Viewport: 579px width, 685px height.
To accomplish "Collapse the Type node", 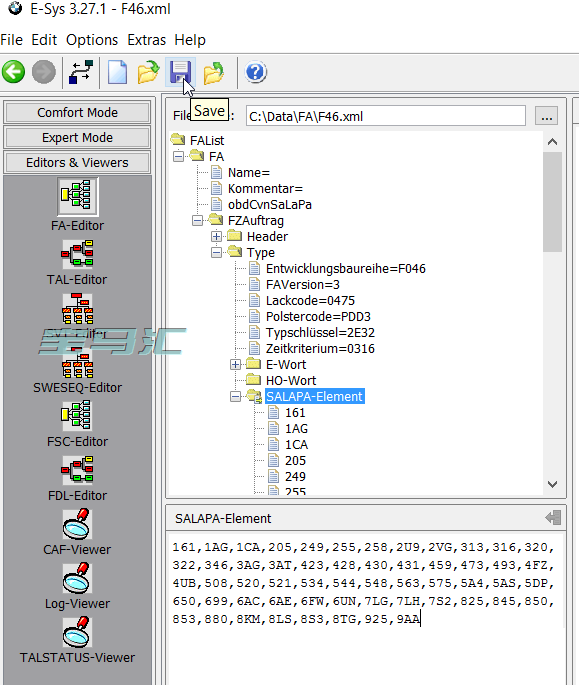I will 216,253.
